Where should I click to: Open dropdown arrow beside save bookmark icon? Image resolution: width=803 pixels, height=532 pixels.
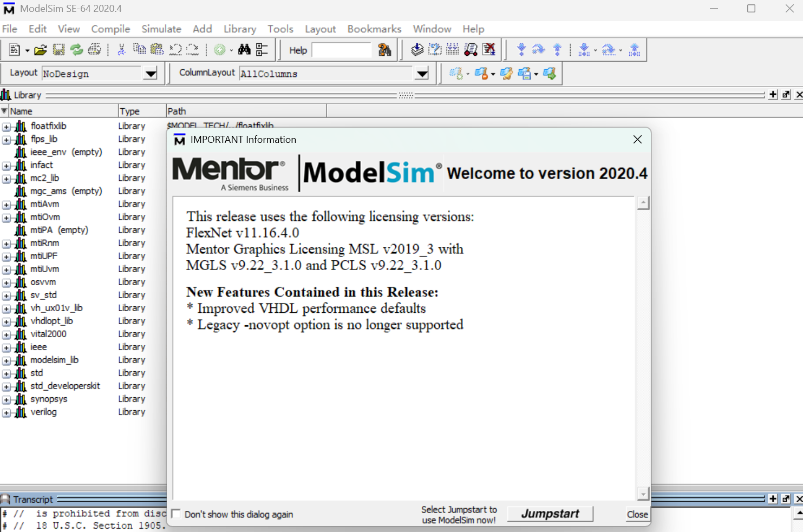click(x=536, y=74)
